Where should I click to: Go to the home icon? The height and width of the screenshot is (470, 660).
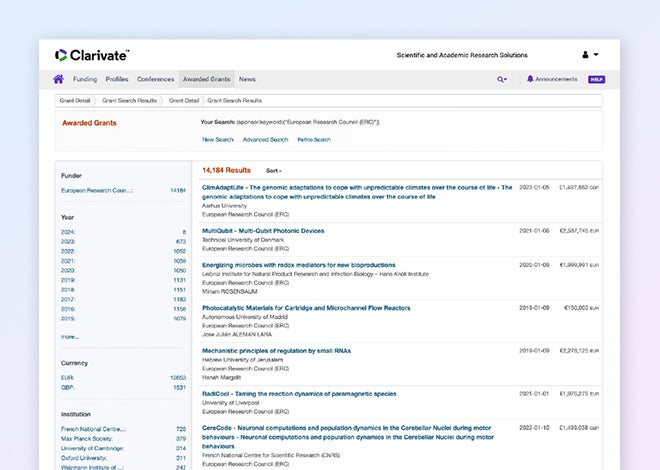59,79
